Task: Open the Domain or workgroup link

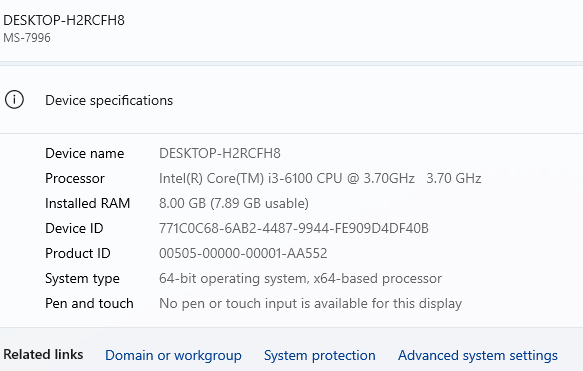Action: pos(173,355)
